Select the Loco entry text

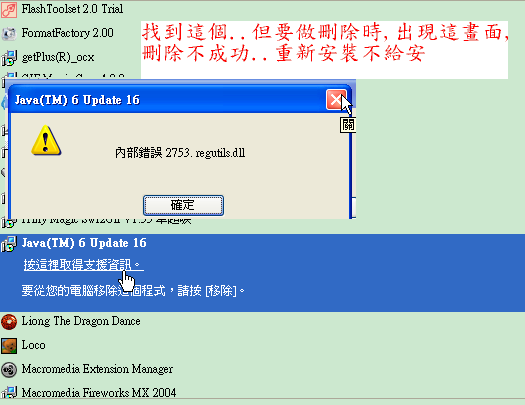[33, 345]
